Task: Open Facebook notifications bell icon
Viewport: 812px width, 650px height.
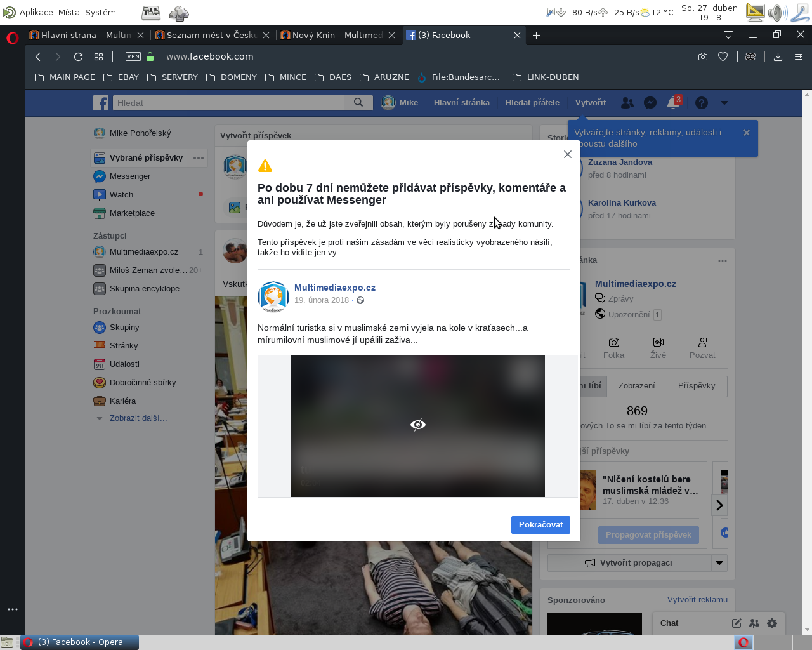Action: pos(673,103)
